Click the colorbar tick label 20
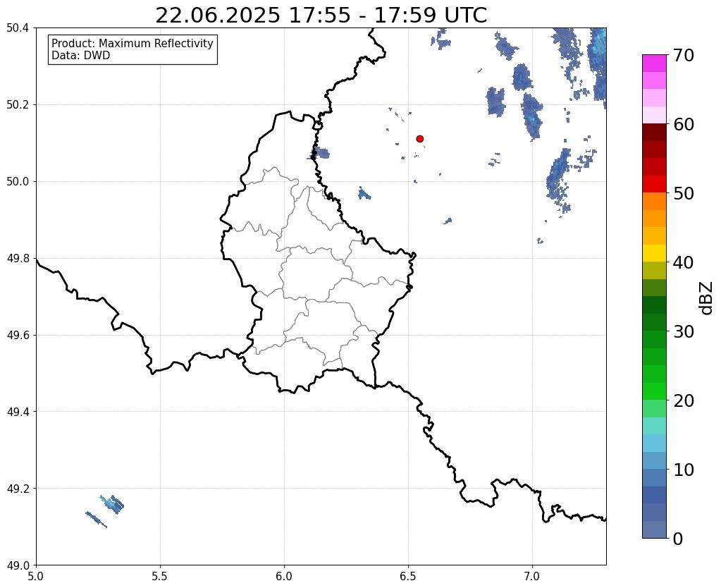 pyautogui.click(x=684, y=400)
